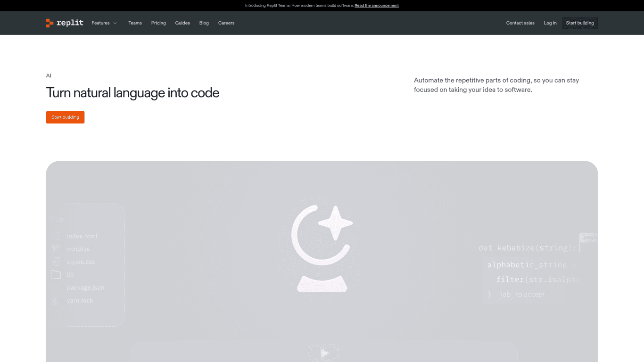
Task: Select index.html in the file list
Action: click(82, 236)
